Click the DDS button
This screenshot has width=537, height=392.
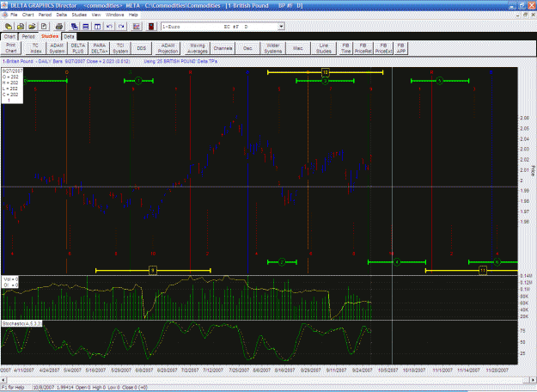point(142,48)
